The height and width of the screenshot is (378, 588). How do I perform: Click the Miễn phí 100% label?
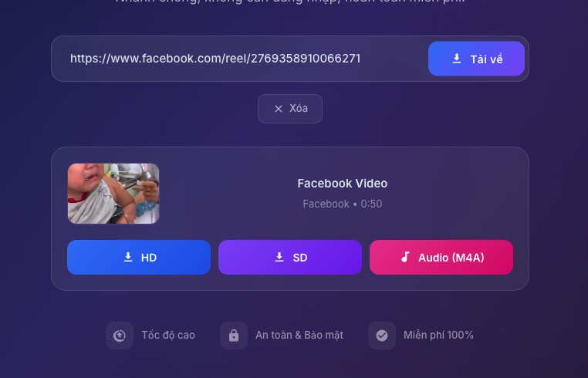click(438, 335)
